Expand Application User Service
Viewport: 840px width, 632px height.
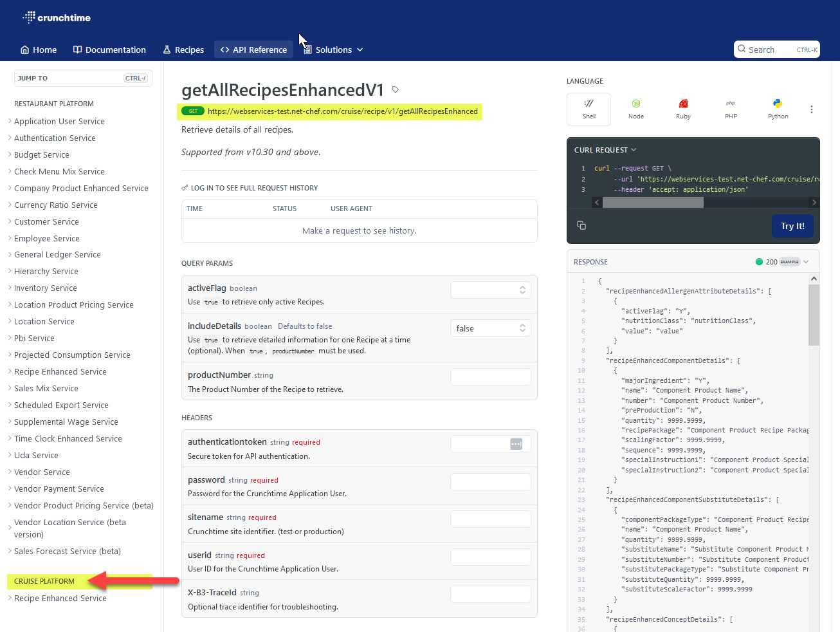(x=59, y=121)
